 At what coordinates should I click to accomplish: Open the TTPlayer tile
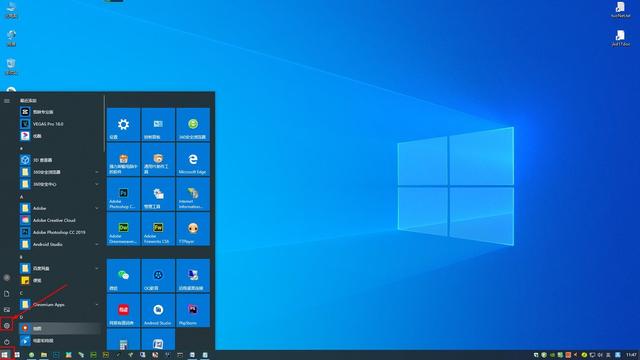click(193, 229)
